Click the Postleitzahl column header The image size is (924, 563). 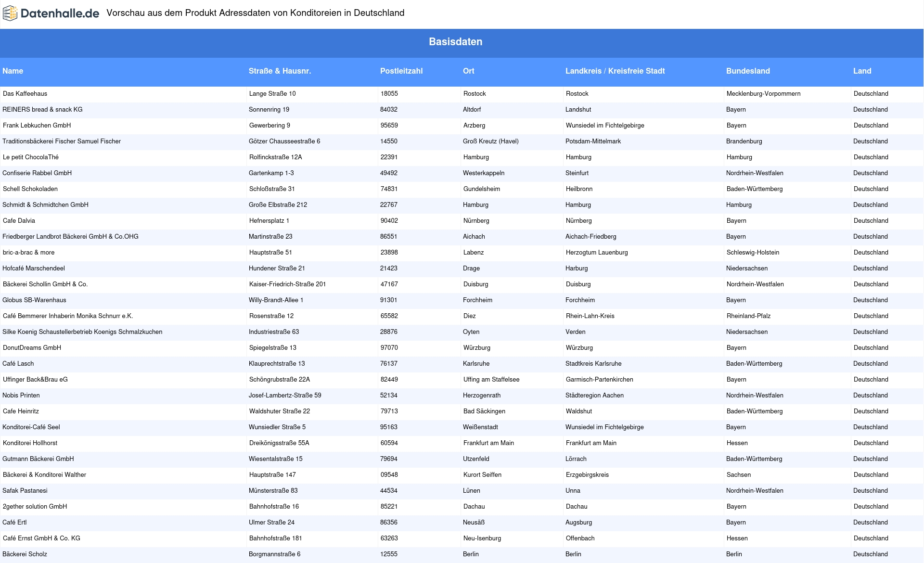[x=401, y=71]
